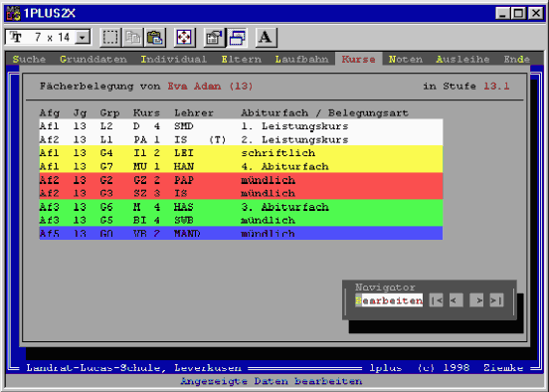Open the Grunddaten menu

tap(93, 60)
